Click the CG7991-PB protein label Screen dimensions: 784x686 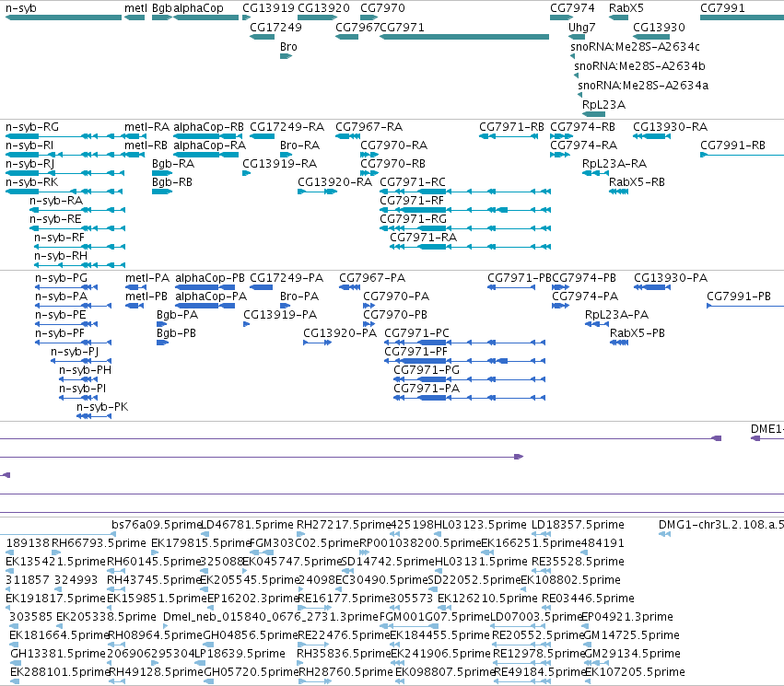click(x=739, y=296)
